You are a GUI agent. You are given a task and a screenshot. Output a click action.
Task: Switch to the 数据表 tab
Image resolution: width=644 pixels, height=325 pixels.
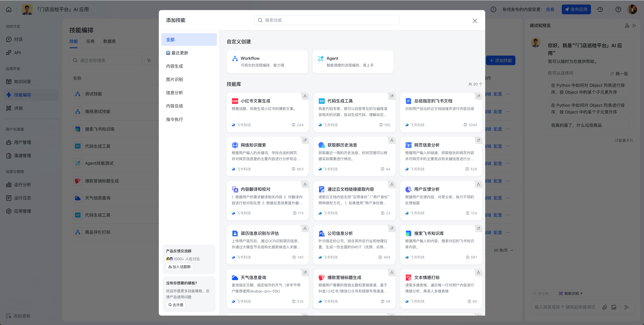click(109, 41)
